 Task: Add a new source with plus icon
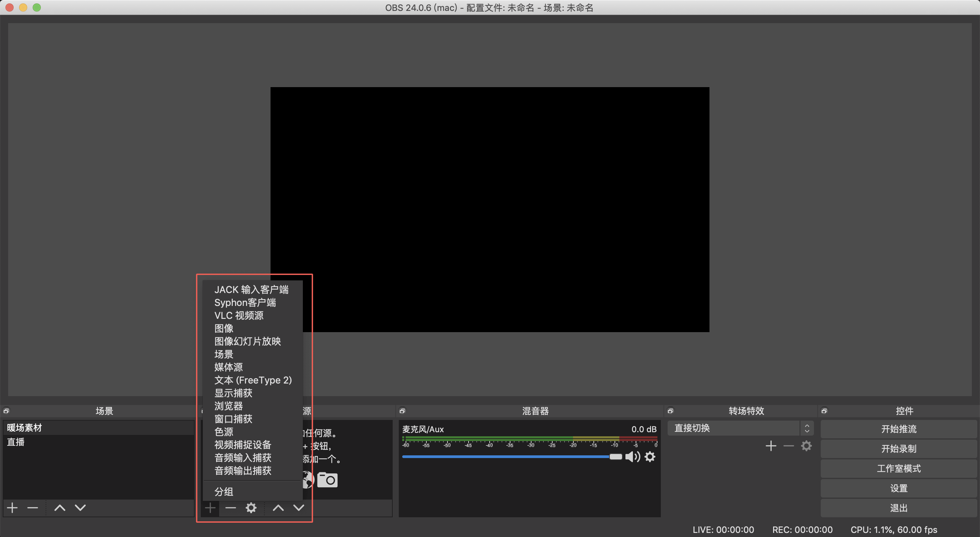[210, 508]
